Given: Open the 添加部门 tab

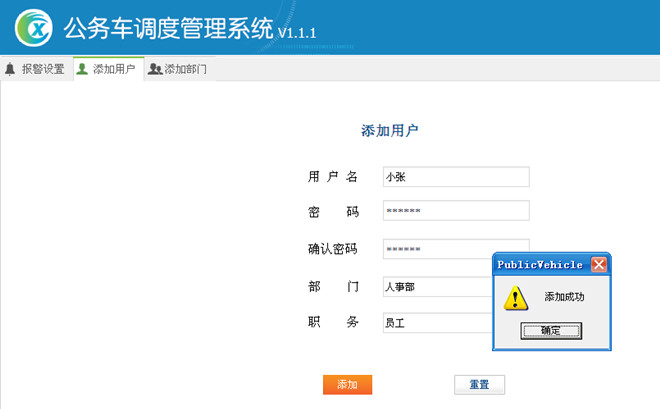Looking at the screenshot, I should point(186,70).
